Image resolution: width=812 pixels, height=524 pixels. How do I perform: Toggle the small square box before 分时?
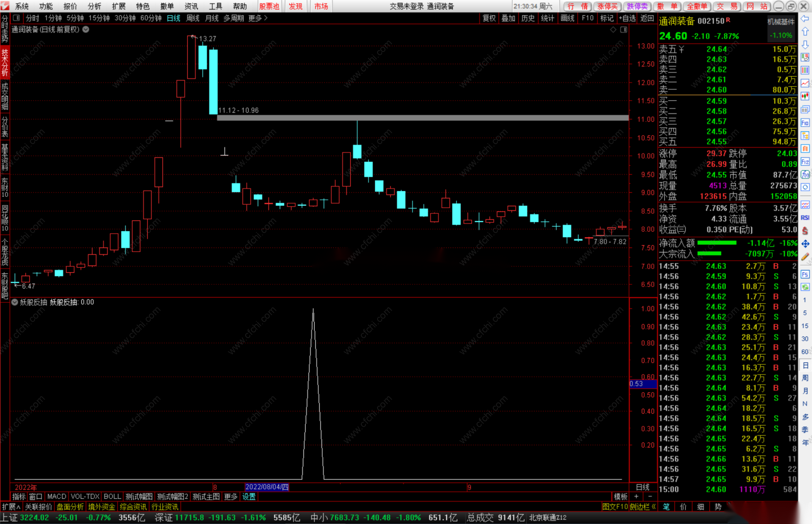pyautogui.click(x=17, y=18)
